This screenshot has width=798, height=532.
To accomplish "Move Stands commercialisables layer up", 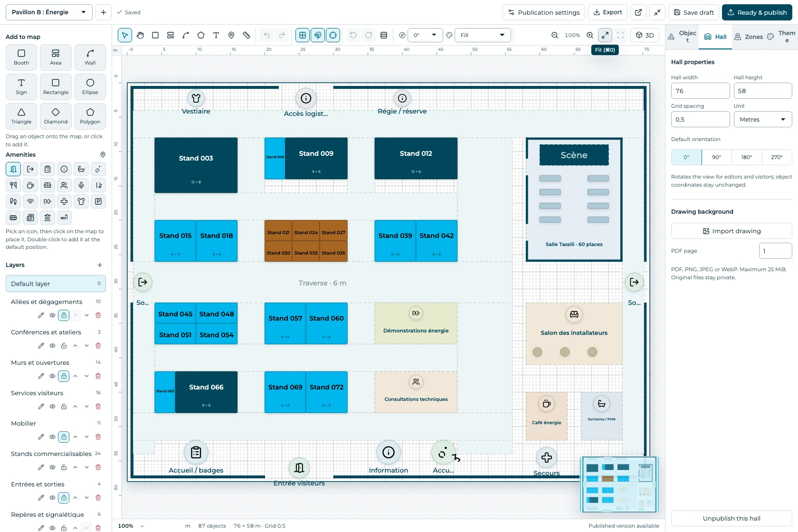I will point(75,467).
